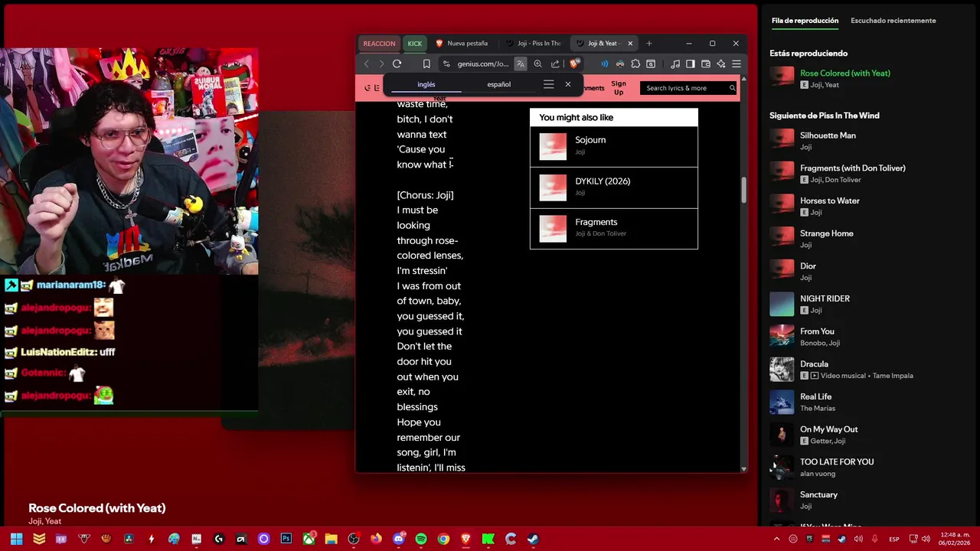Switch to Fila de reproducción tab
Screen dimensions: 980x551
(x=805, y=21)
